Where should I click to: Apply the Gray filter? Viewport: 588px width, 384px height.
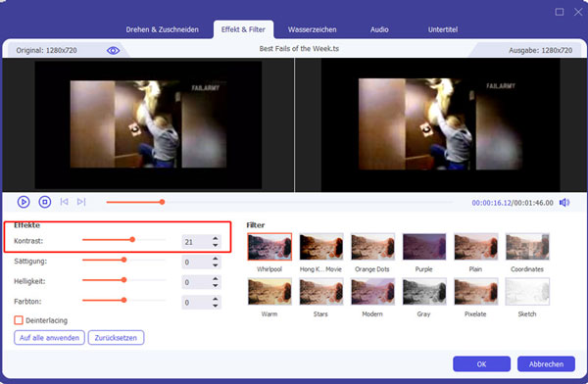click(424, 291)
